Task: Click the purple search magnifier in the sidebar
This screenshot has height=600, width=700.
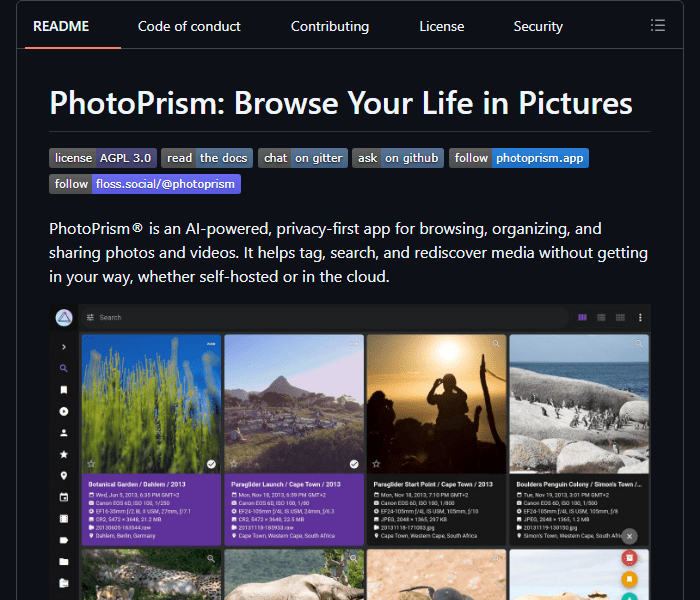Action: pyautogui.click(x=64, y=368)
